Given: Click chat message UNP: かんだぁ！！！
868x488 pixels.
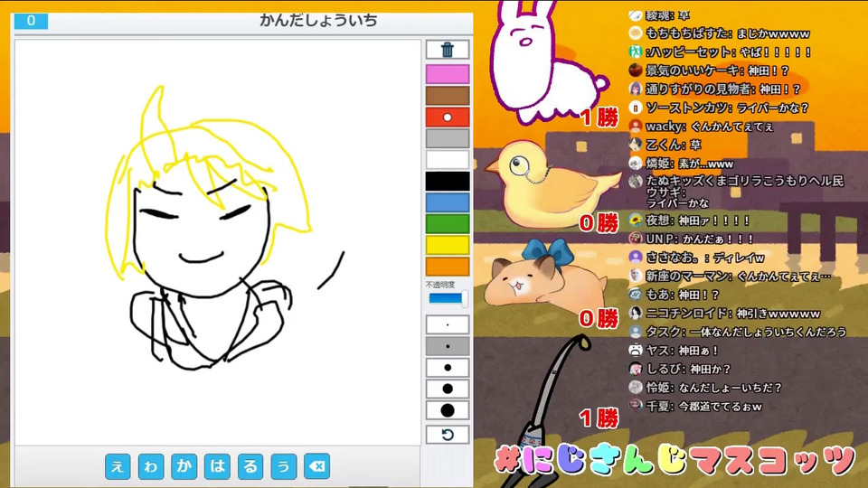Looking at the screenshot, I should pos(692,239).
